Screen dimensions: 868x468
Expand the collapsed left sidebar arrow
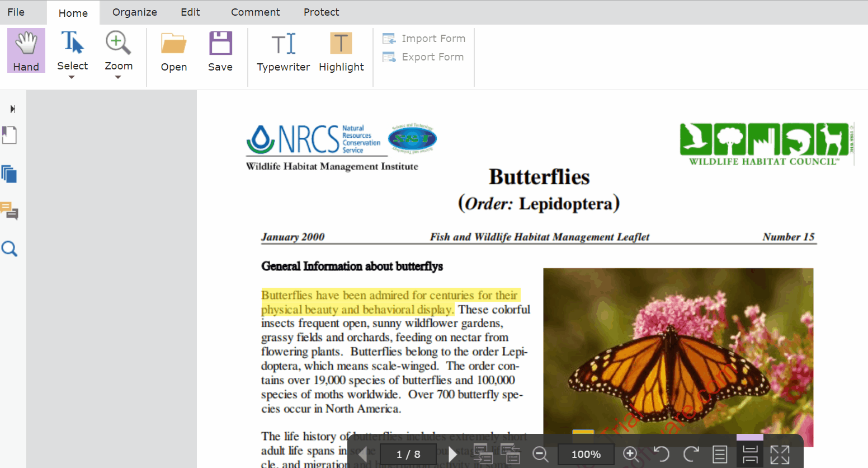12,109
